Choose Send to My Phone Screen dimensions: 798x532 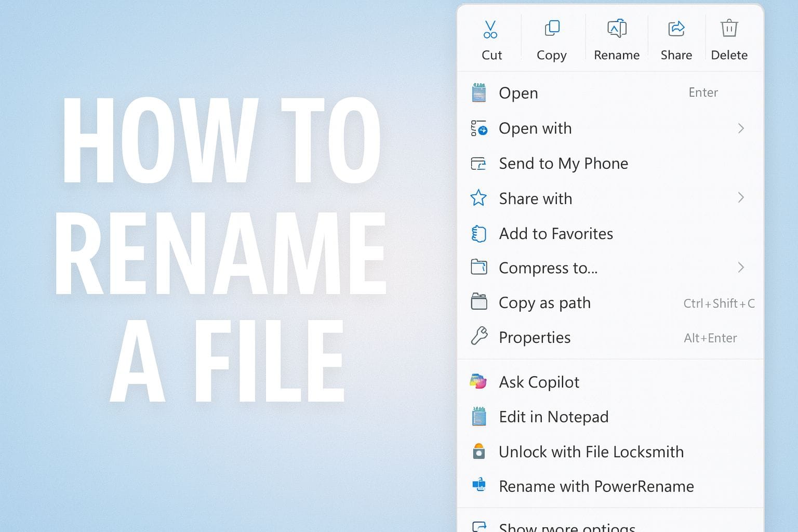click(563, 163)
